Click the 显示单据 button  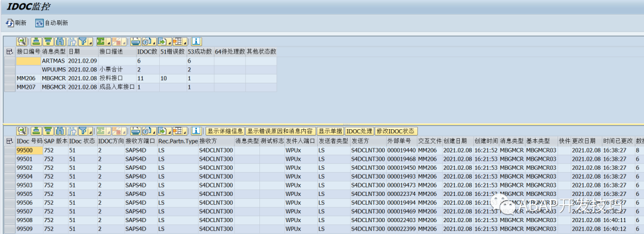330,131
